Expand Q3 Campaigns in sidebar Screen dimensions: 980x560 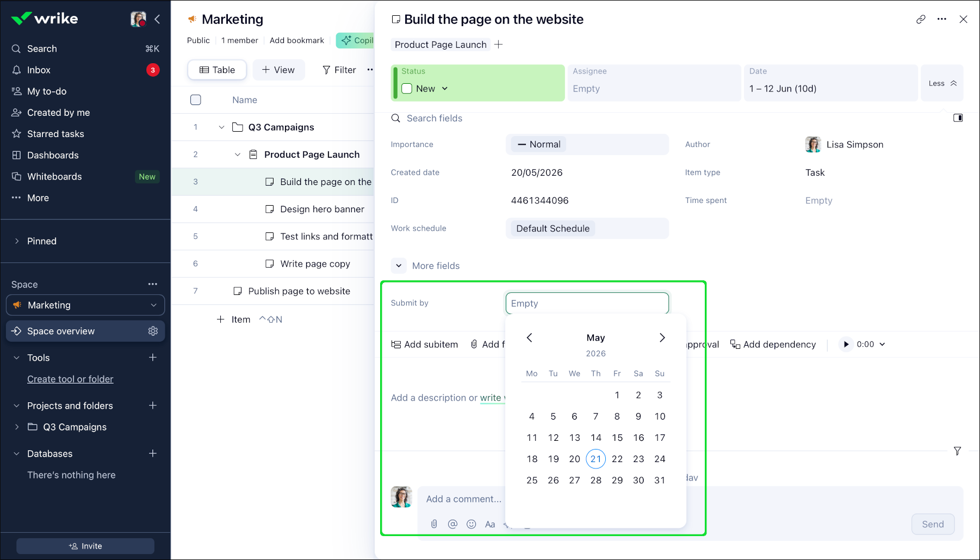pyautogui.click(x=16, y=427)
